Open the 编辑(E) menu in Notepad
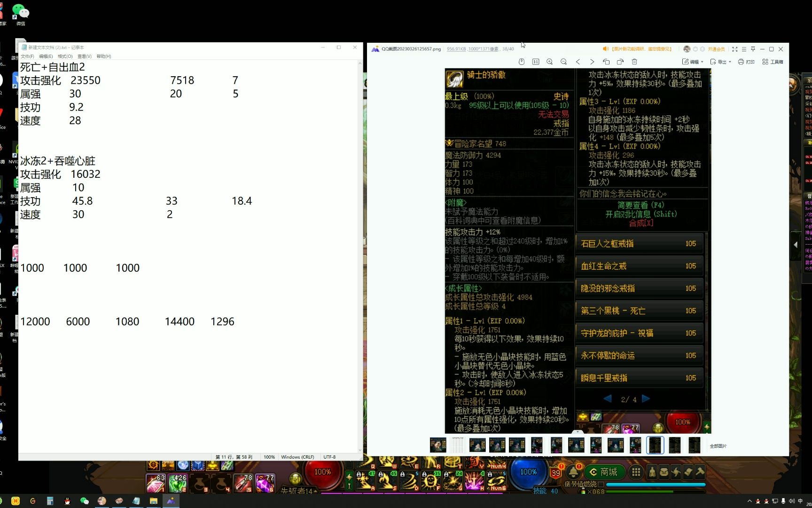 point(46,56)
